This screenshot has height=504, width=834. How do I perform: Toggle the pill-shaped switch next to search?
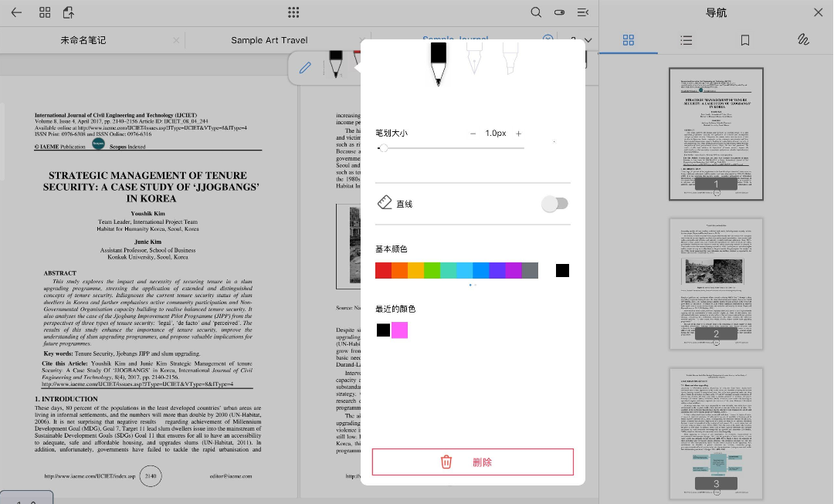(x=559, y=12)
